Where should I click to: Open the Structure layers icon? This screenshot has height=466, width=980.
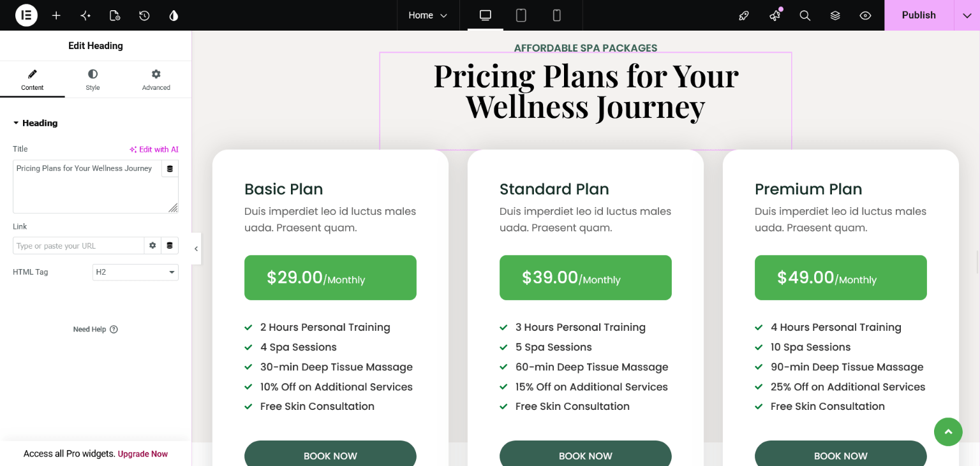[x=835, y=15]
